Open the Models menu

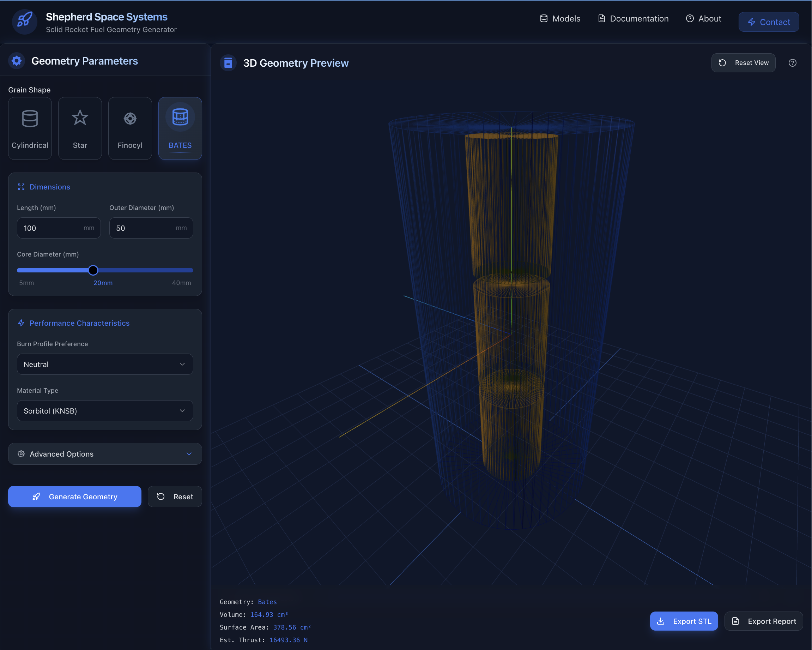[x=560, y=18]
